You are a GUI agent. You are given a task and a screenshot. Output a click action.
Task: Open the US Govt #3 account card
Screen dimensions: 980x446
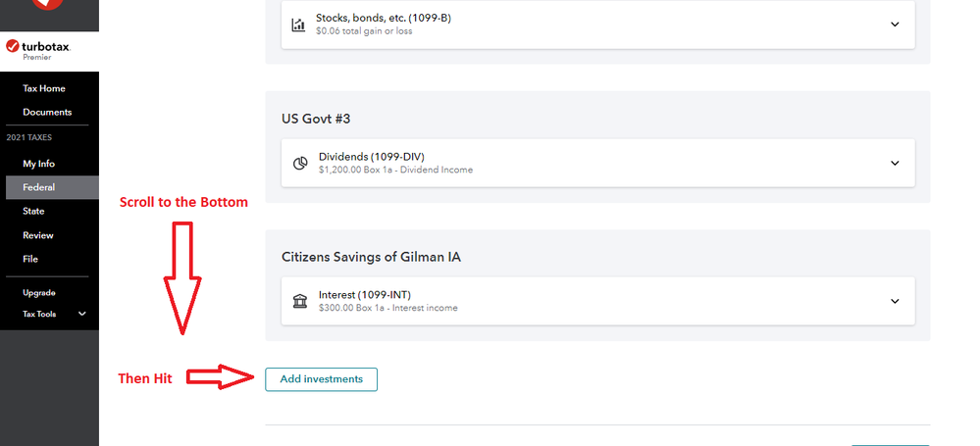tap(597, 147)
